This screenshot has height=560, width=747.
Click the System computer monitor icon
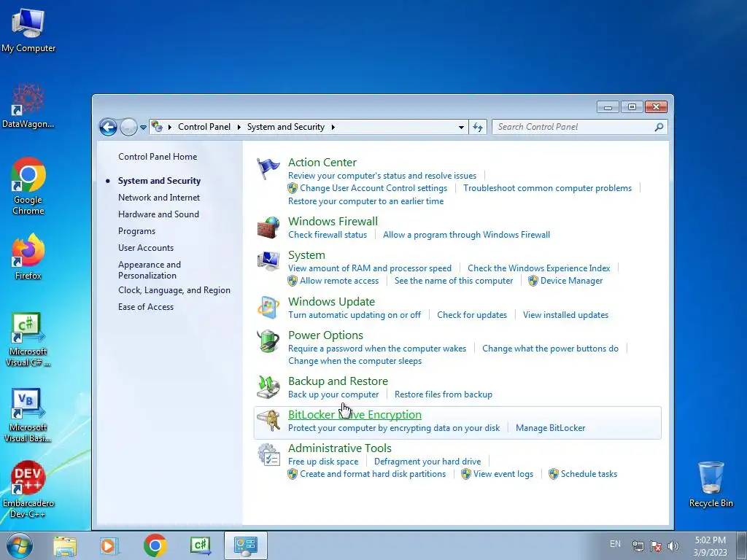(268, 261)
